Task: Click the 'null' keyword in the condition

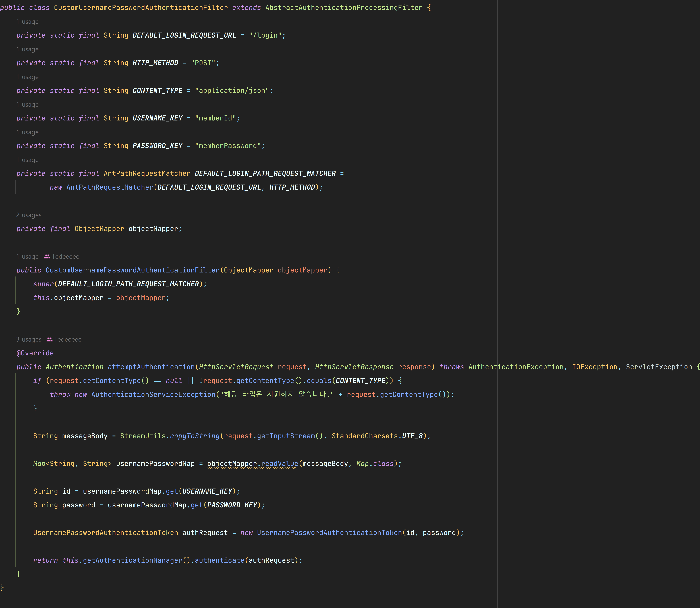Action: point(174,381)
